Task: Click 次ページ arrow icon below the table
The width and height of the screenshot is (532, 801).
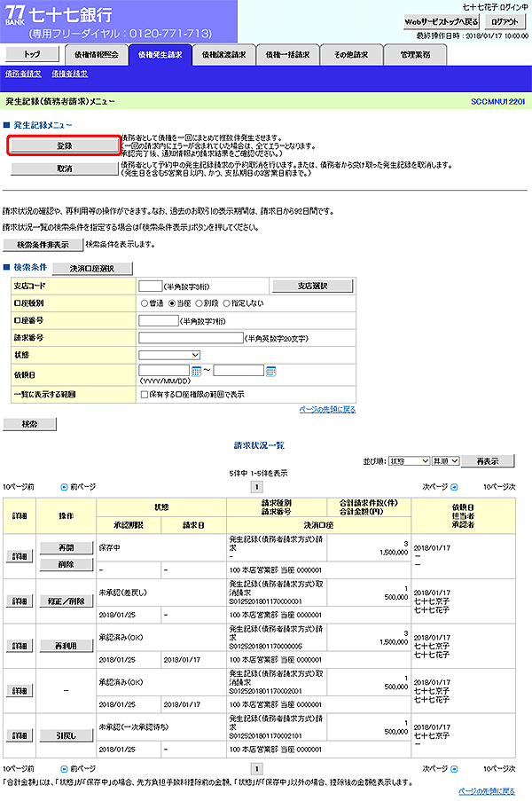Action: 454,769
